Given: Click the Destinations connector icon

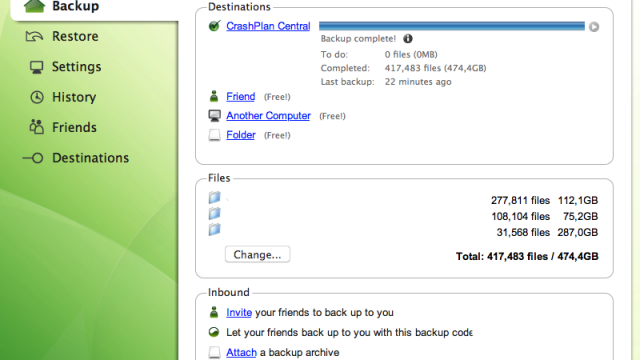Looking at the screenshot, I should tap(33, 158).
